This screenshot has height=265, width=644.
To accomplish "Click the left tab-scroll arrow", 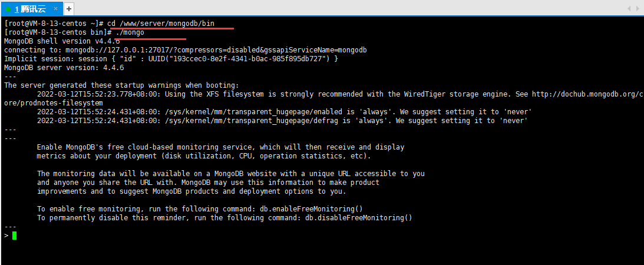I will coord(630,9).
